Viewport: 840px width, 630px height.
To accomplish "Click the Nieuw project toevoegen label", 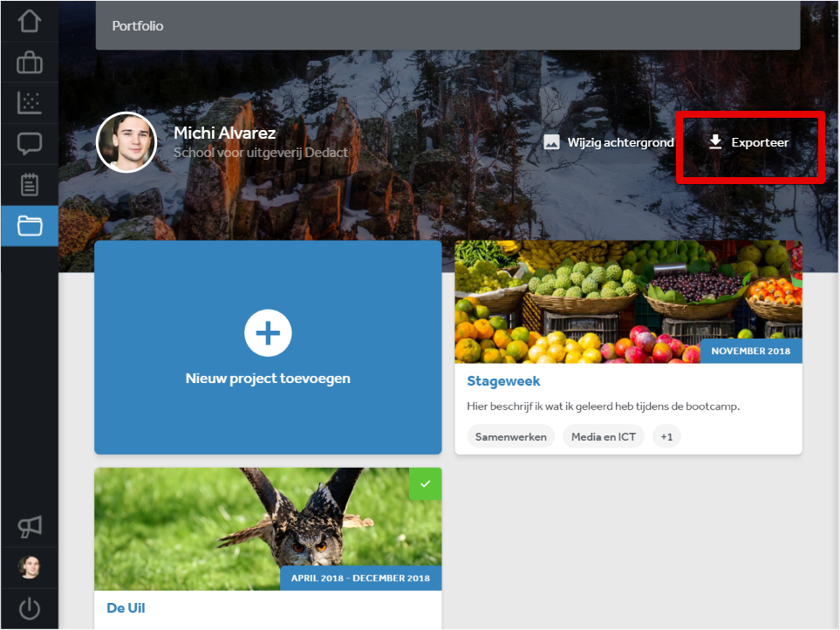I will [x=268, y=378].
